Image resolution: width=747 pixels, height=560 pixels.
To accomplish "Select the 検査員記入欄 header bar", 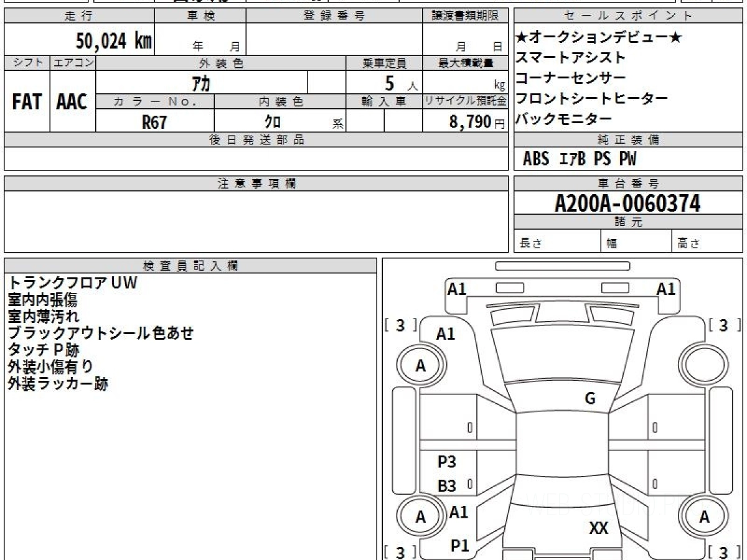I will point(190,266).
